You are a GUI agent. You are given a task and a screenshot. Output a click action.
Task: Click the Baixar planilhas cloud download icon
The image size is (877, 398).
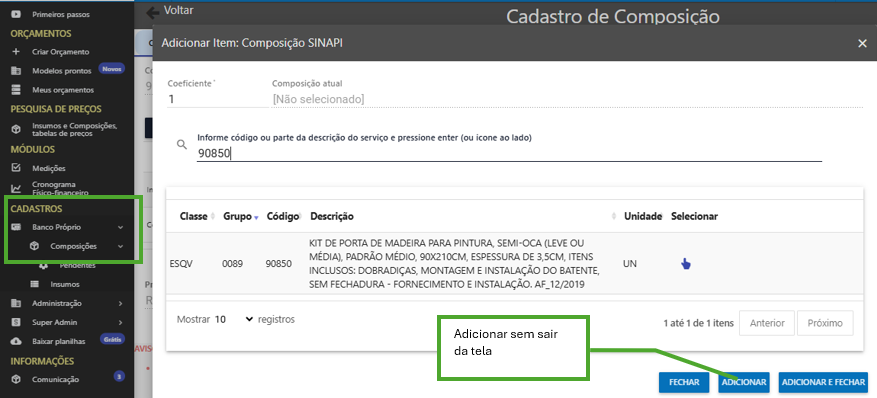[x=16, y=341]
